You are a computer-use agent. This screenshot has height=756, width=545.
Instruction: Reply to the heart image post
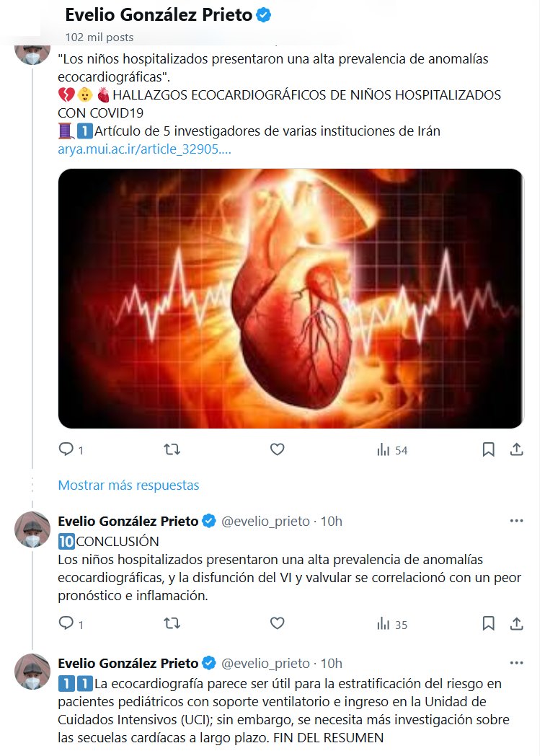pyautogui.click(x=66, y=449)
